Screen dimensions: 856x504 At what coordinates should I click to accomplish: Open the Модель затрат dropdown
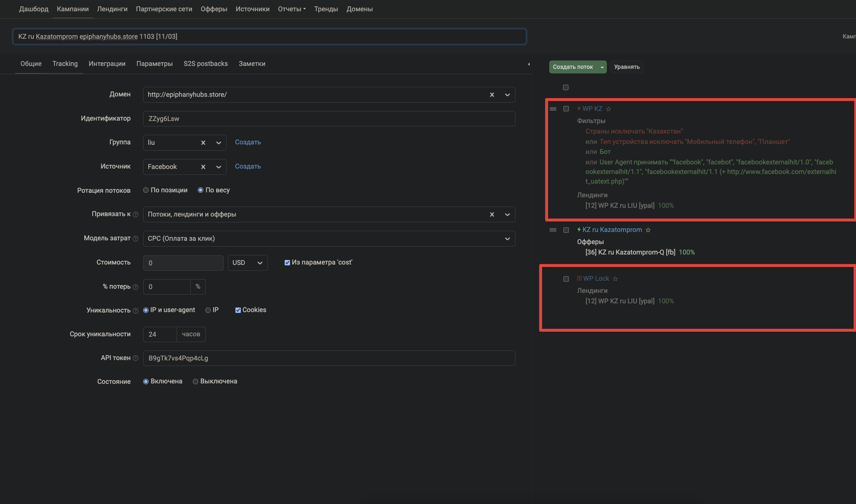[x=329, y=239]
